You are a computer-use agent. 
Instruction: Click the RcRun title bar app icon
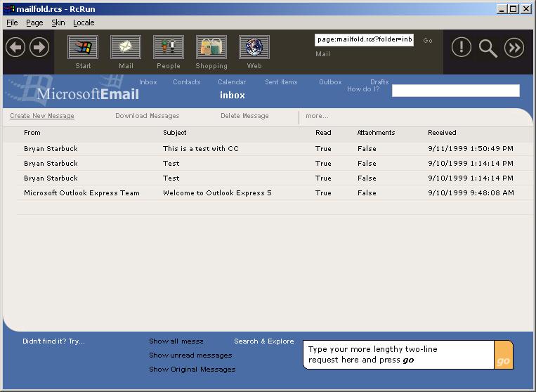[9, 8]
